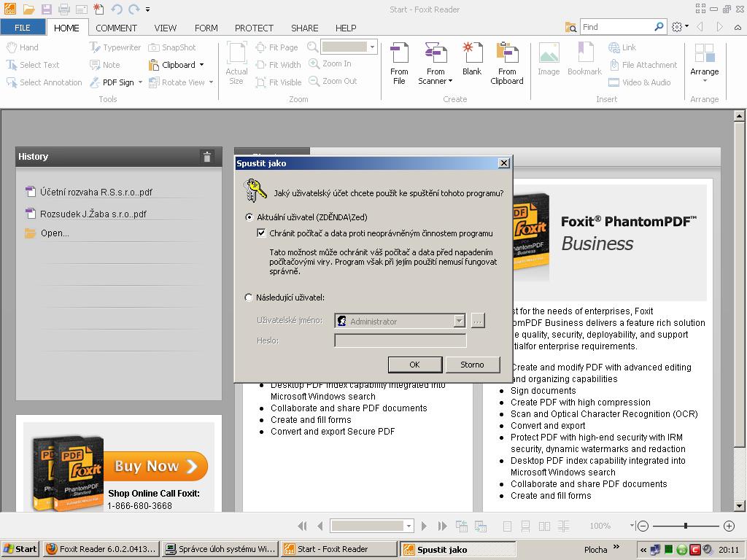Viewport: 747px width, 560px height.
Task: Switch to the COMMENT tab
Action: (x=116, y=28)
